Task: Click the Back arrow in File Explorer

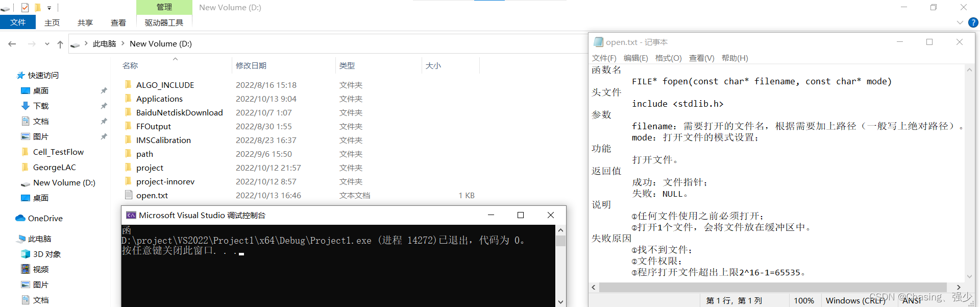Action: tap(12, 44)
